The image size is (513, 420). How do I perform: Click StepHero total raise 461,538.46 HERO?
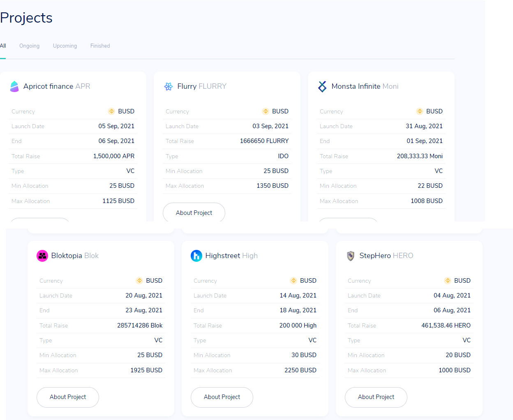point(446,325)
